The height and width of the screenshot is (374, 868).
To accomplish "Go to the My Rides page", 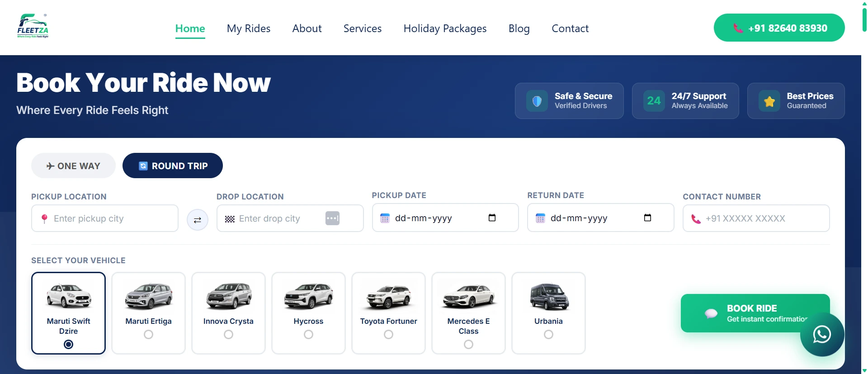I will pyautogui.click(x=249, y=28).
